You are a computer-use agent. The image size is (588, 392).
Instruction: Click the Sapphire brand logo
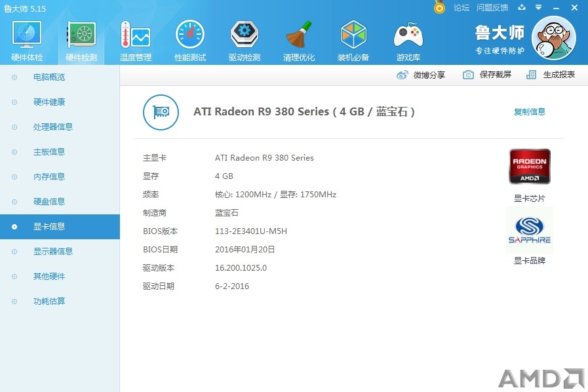click(530, 230)
